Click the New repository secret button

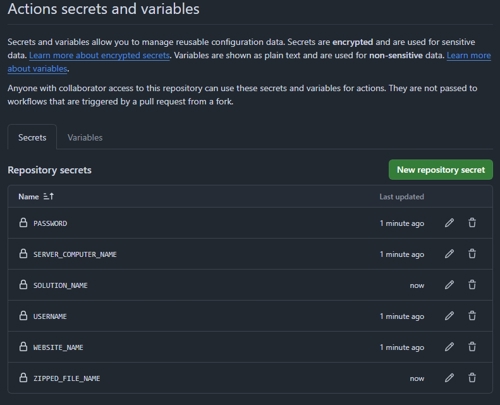[x=441, y=170]
